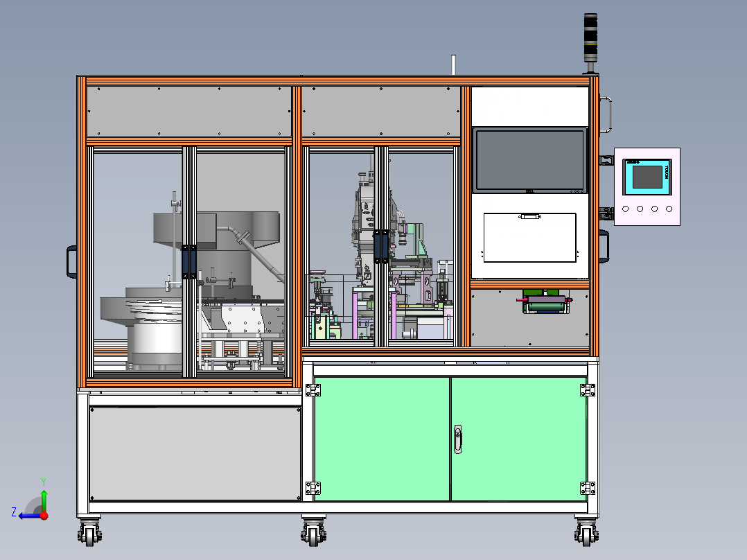The height and width of the screenshot is (560, 747).
Task: Click the red origin ball of the triad
Action: (x=44, y=516)
